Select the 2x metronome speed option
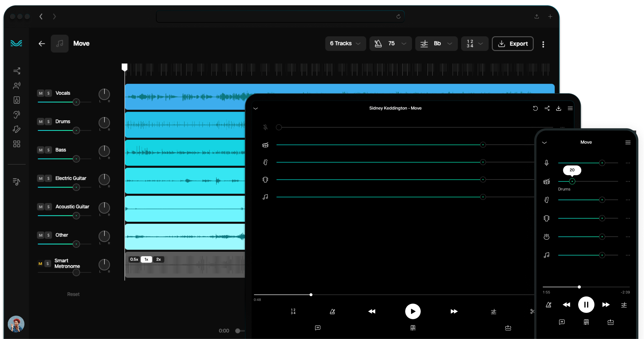The image size is (644, 339). click(x=158, y=259)
